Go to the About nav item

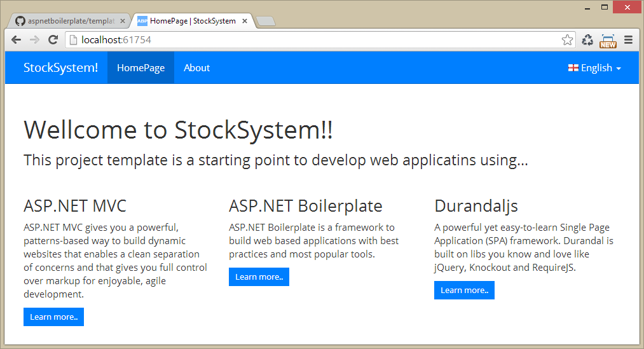(196, 68)
